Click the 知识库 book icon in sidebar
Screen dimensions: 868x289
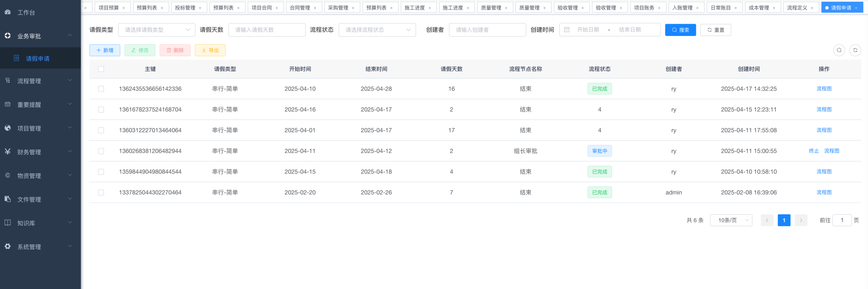click(8, 223)
